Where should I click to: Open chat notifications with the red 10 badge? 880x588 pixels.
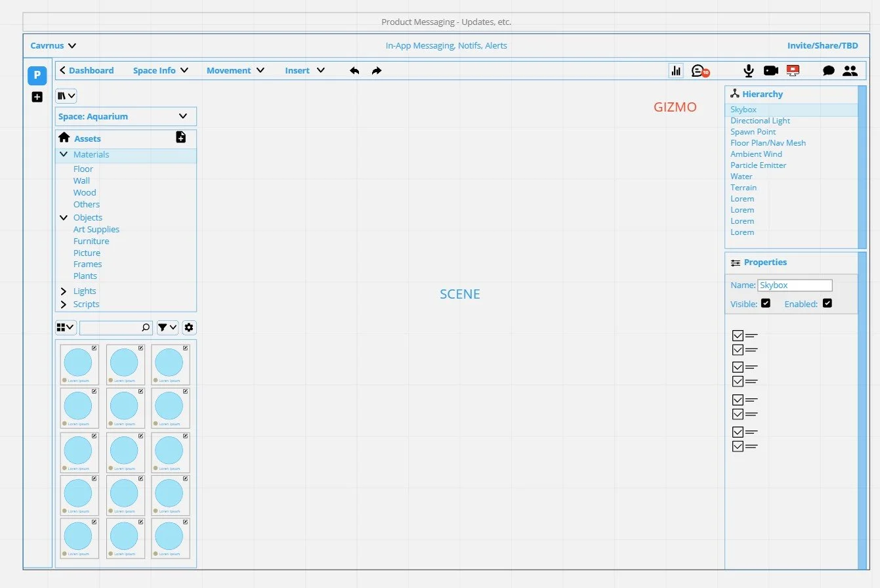pyautogui.click(x=700, y=71)
